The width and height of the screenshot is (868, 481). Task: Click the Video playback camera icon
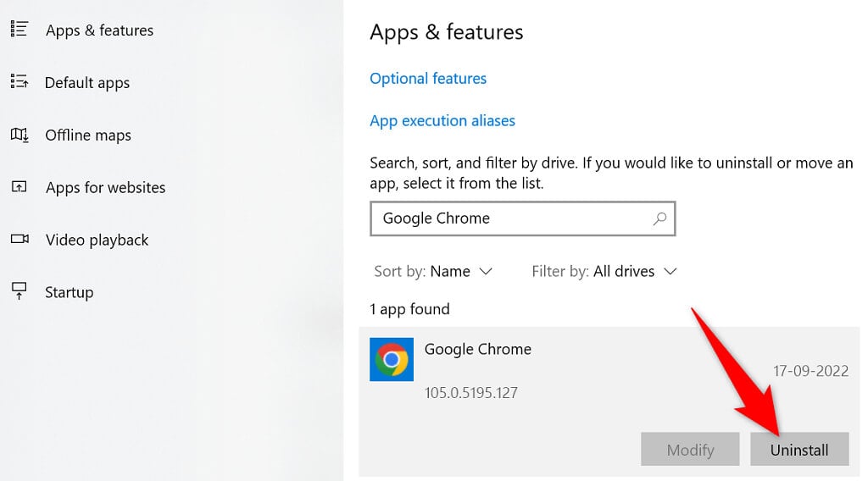pyautogui.click(x=19, y=240)
